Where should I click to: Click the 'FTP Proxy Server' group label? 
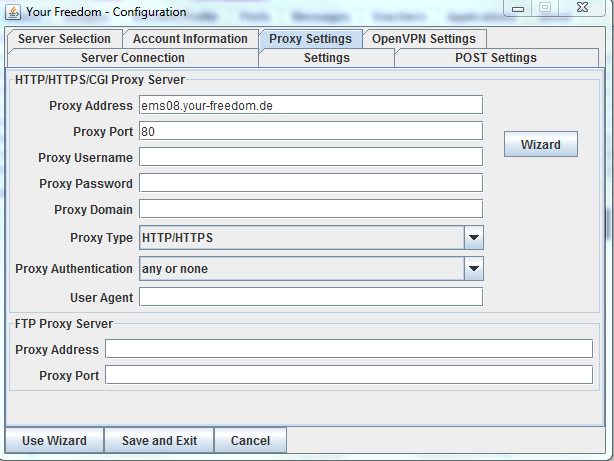[x=64, y=324]
